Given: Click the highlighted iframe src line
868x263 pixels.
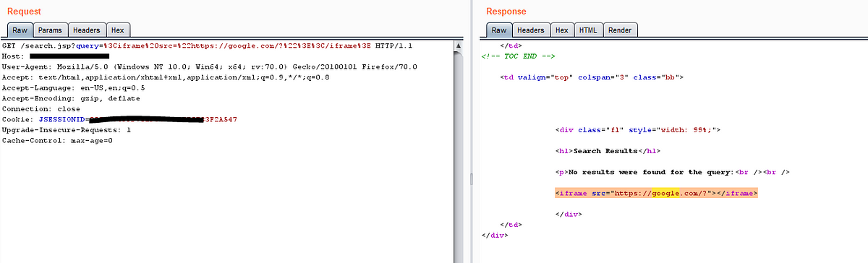Looking at the screenshot, I should [656, 194].
